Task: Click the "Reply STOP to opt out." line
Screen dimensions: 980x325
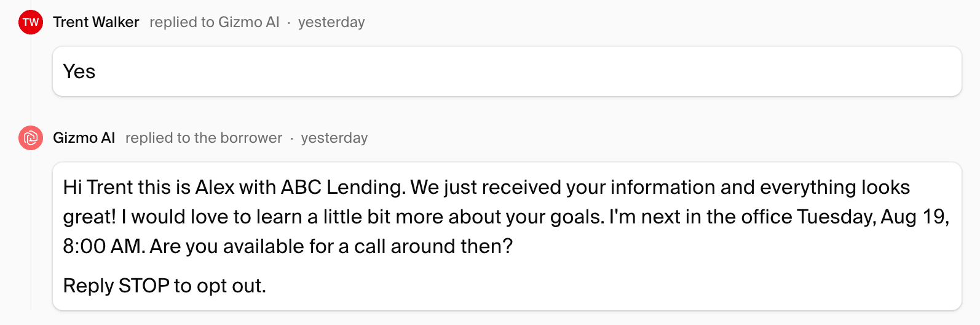Action: [x=164, y=286]
